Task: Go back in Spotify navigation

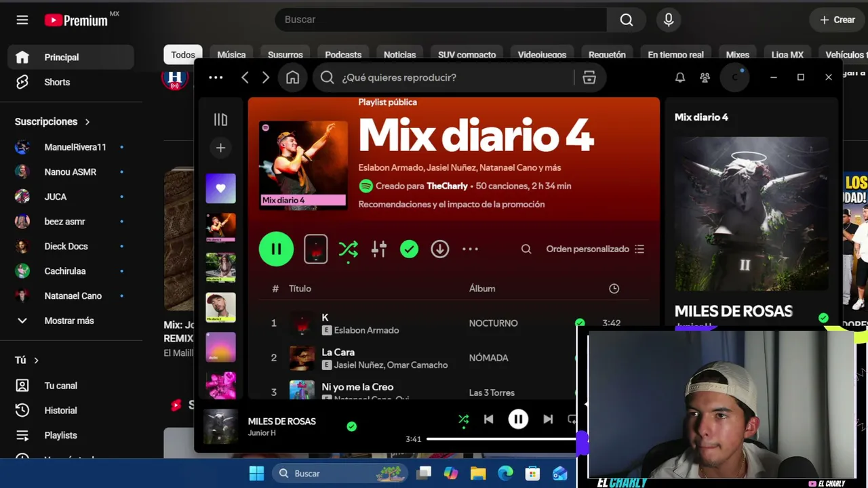Action: [245, 77]
